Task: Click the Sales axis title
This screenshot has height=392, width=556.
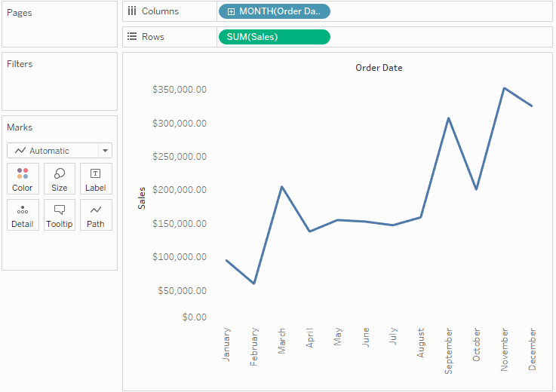Action: click(x=142, y=198)
